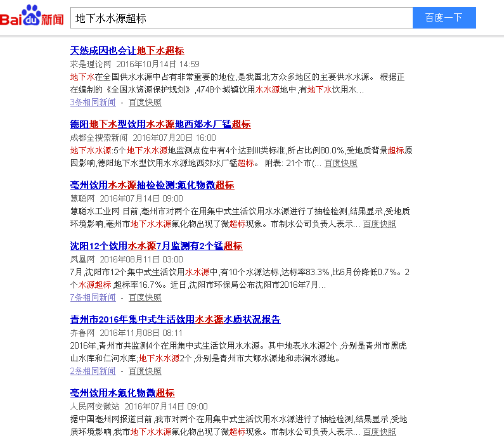Open headline 亳州饮用水氟化物微超标
Viewport: 504px width, 438px height.
[x=122, y=393]
